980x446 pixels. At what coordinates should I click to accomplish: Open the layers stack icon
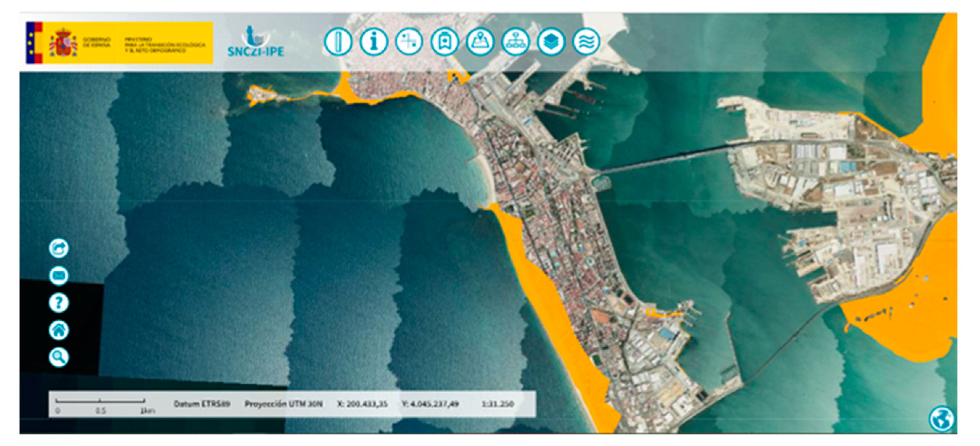pos(550,42)
